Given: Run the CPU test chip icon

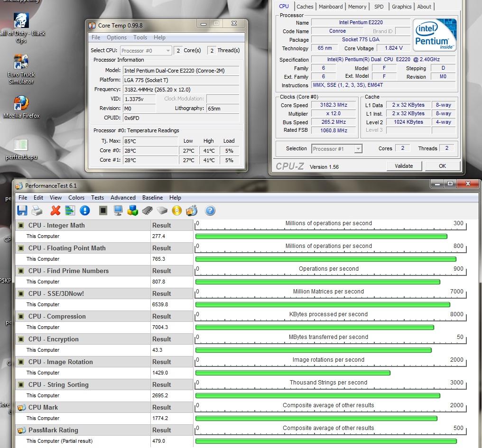Looking at the screenshot, I should 103,211.
